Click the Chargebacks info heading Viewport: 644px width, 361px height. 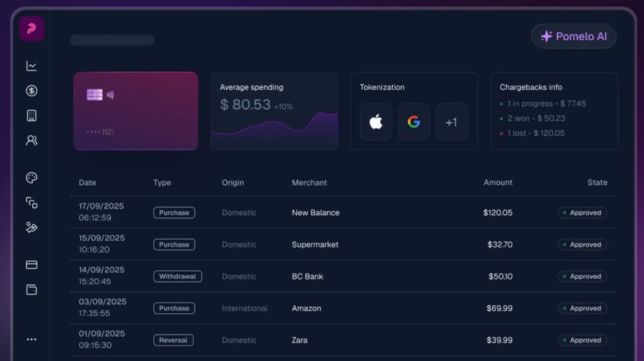(531, 87)
